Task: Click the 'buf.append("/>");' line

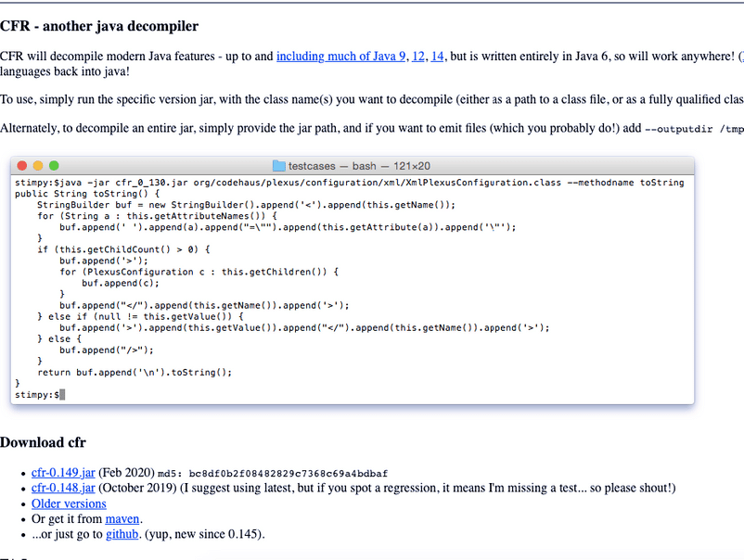Action: click(x=107, y=350)
